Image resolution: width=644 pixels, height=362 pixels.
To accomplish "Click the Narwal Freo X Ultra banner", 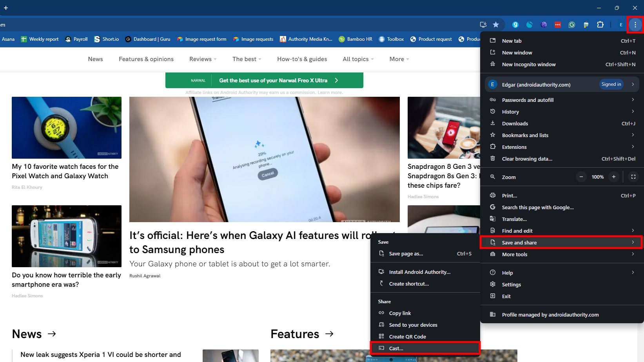I will [264, 80].
